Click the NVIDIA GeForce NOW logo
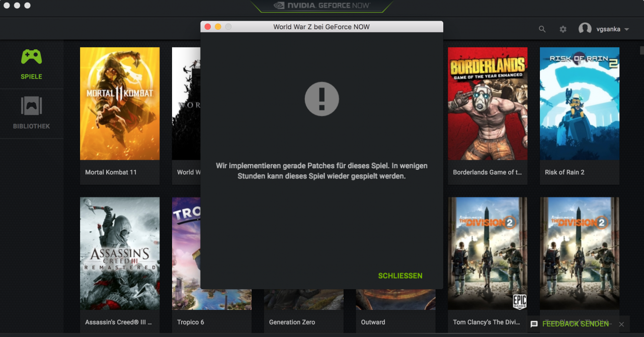644x337 pixels. [321, 6]
